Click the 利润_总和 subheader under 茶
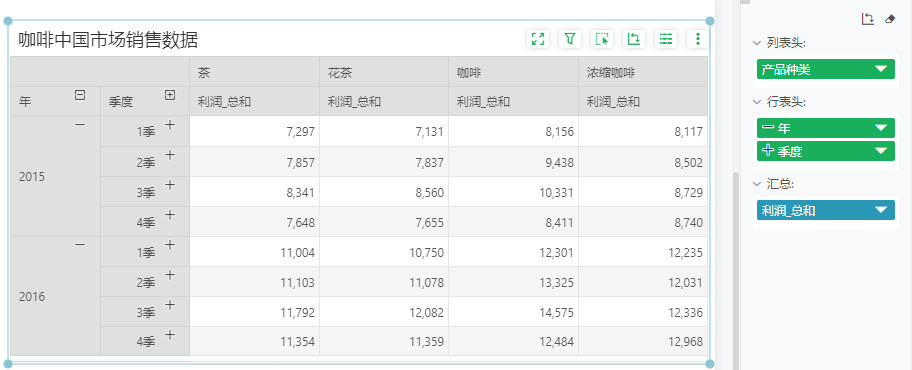912x370 pixels. [x=255, y=101]
